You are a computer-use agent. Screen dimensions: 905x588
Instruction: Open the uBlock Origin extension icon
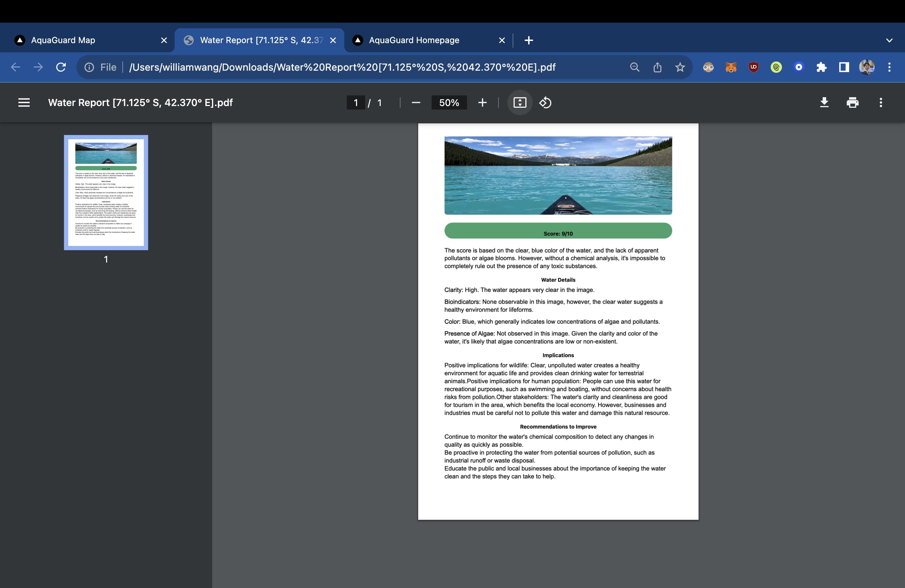753,67
